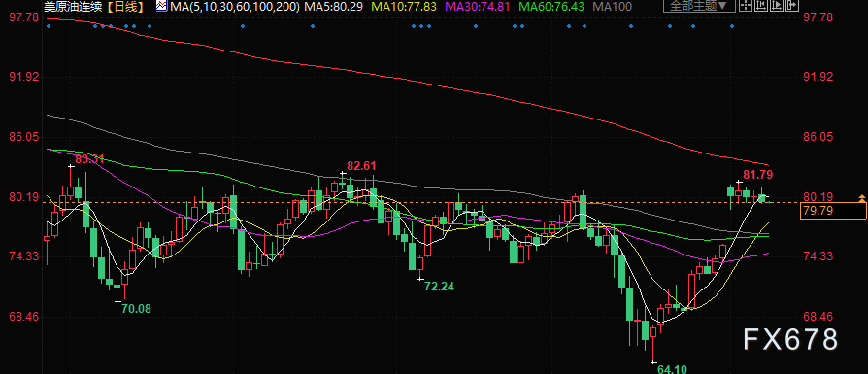Click the leftmost blue event dot marker
The height and width of the screenshot is (374, 868).
pos(49,26)
